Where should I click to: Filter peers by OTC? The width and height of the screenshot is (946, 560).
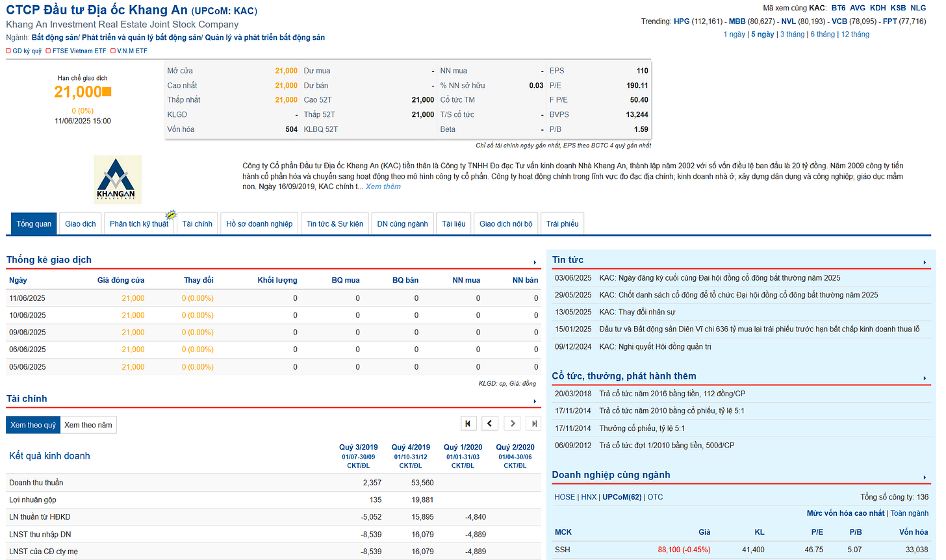pyautogui.click(x=655, y=497)
